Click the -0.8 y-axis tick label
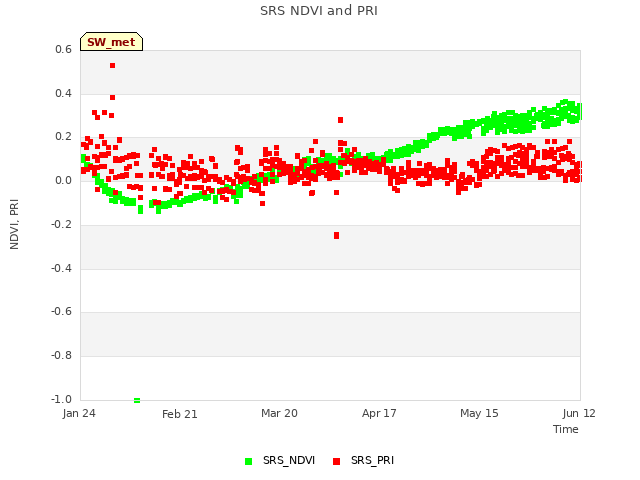 61,356
